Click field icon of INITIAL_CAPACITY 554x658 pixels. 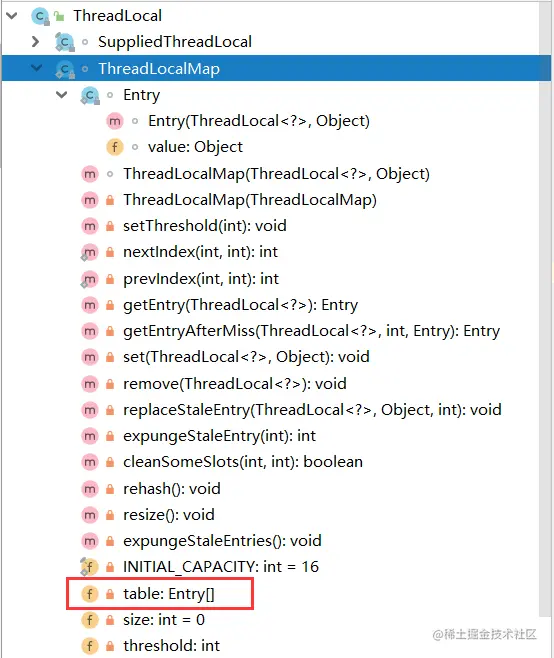point(89,567)
